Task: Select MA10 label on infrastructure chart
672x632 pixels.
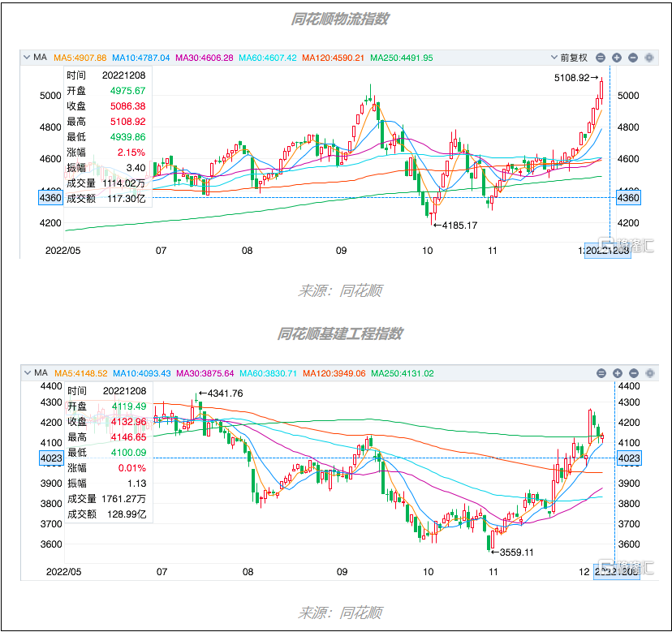Action: (141, 373)
